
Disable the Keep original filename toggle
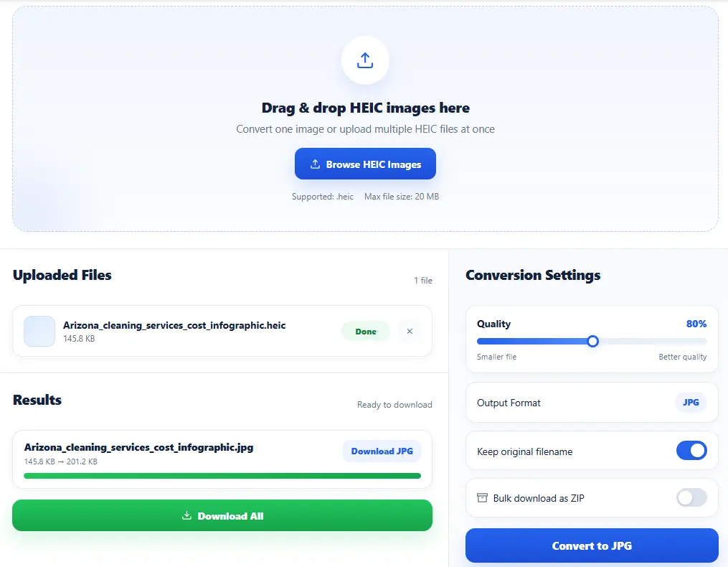pos(691,451)
